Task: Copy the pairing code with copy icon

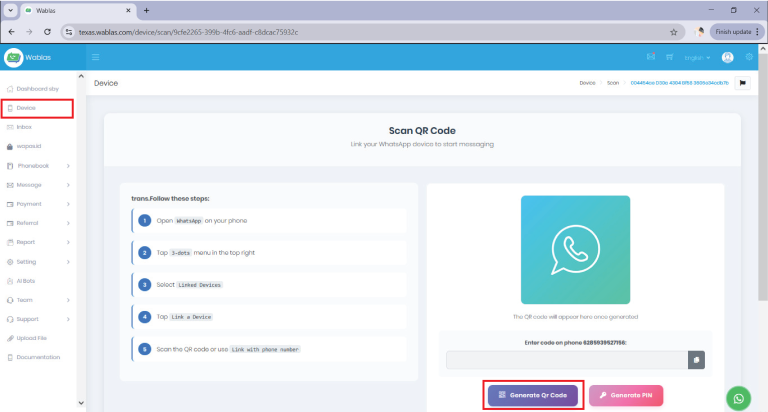Action: point(697,360)
